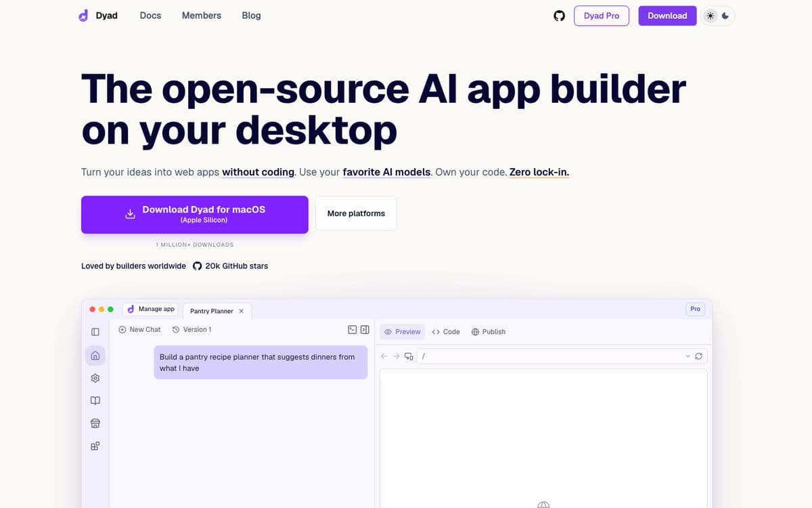
Task: Toggle the sidebar panel icon
Action: coord(95,332)
